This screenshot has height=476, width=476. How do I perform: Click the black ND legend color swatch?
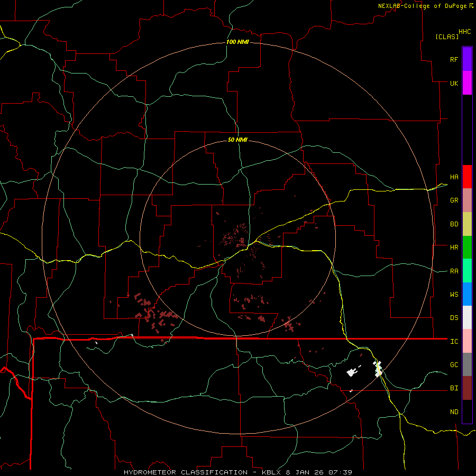click(x=467, y=411)
